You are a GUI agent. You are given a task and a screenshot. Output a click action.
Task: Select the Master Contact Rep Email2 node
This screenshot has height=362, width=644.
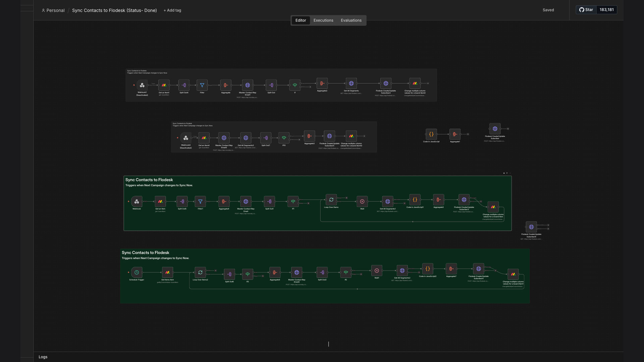pyautogui.click(x=297, y=273)
